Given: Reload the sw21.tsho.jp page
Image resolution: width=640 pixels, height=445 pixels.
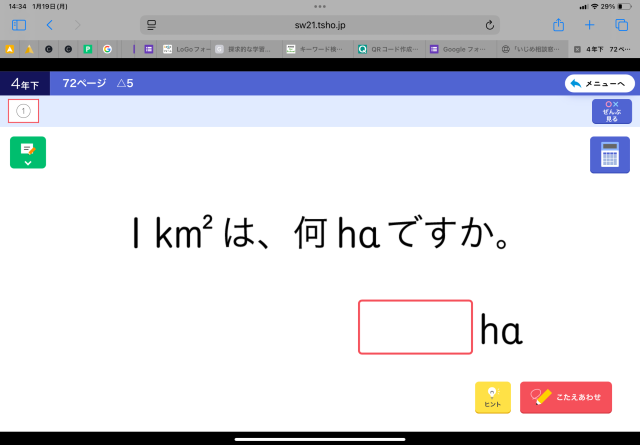Looking at the screenshot, I should tap(489, 24).
